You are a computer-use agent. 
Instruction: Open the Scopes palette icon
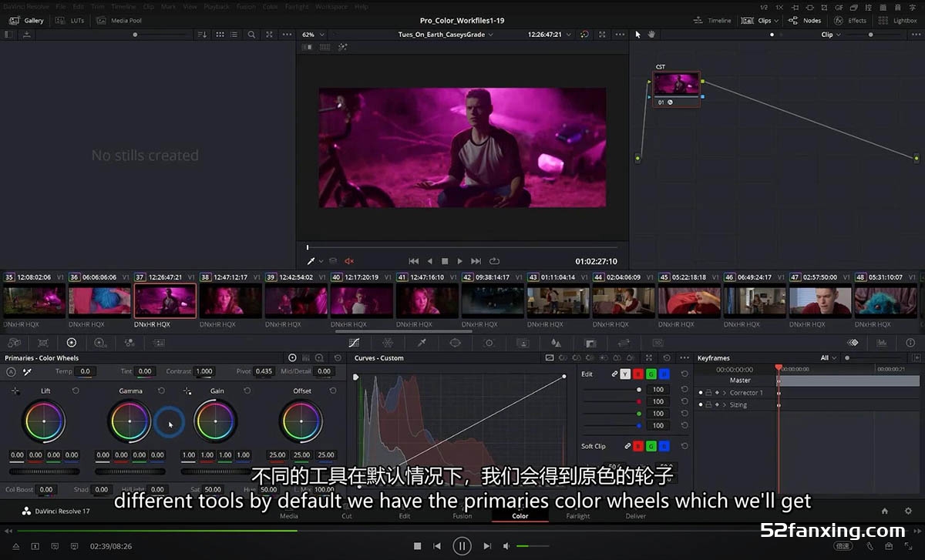tap(882, 343)
